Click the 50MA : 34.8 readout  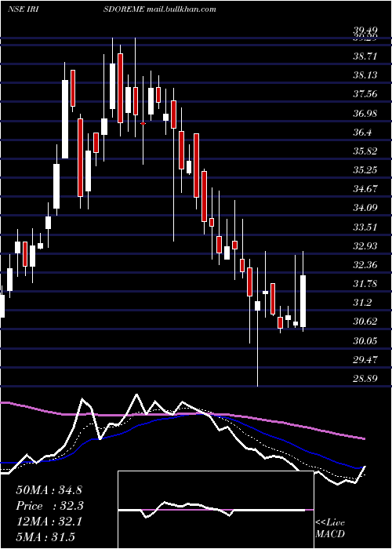[49, 490]
